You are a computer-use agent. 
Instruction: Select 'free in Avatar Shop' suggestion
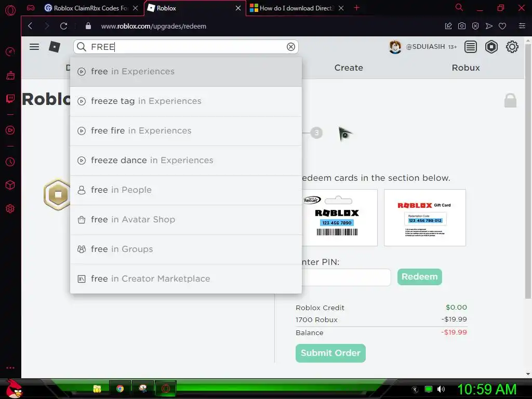pyautogui.click(x=186, y=220)
